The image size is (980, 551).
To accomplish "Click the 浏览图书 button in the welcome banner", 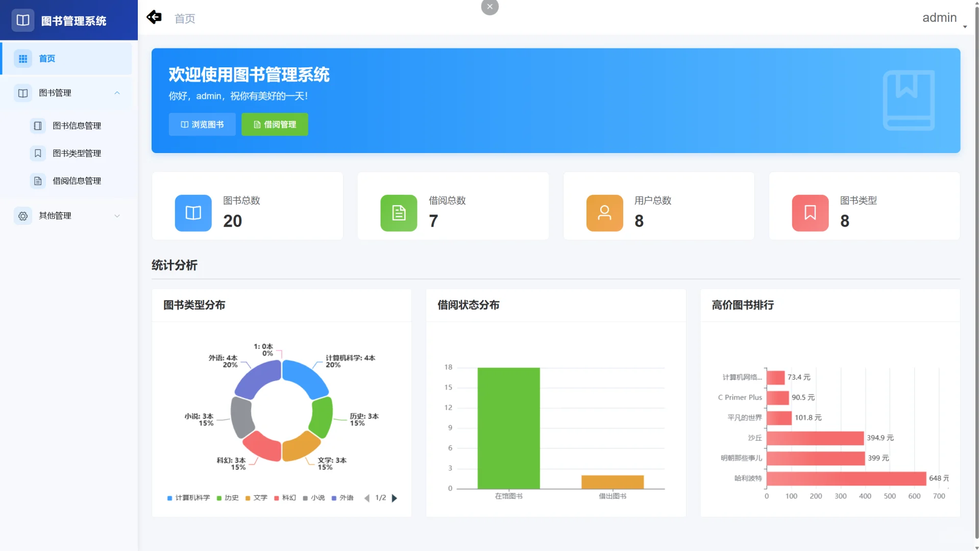I will (202, 124).
